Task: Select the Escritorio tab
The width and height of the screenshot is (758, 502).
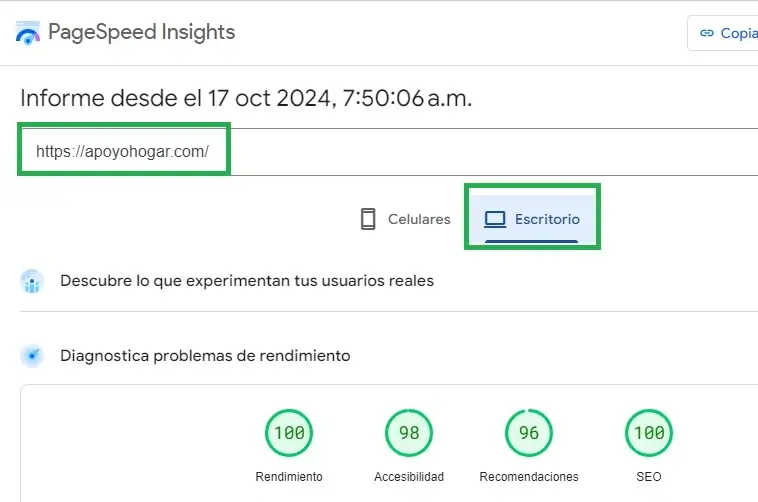Action: pos(532,219)
